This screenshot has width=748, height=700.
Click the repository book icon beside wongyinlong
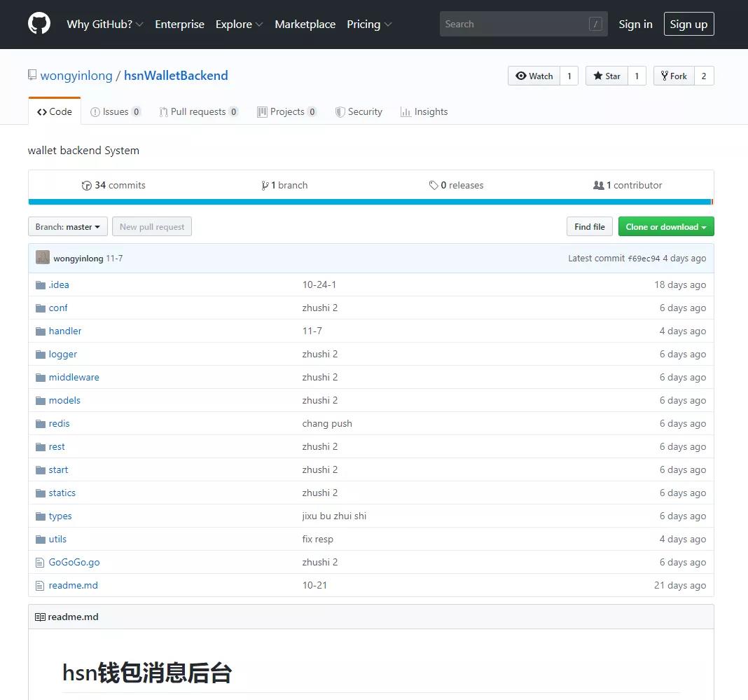coord(32,75)
